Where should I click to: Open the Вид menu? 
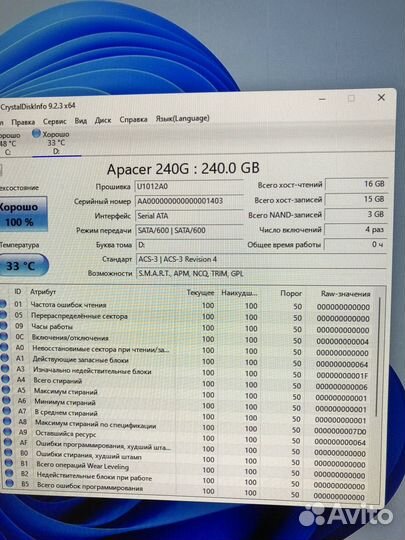81,121
